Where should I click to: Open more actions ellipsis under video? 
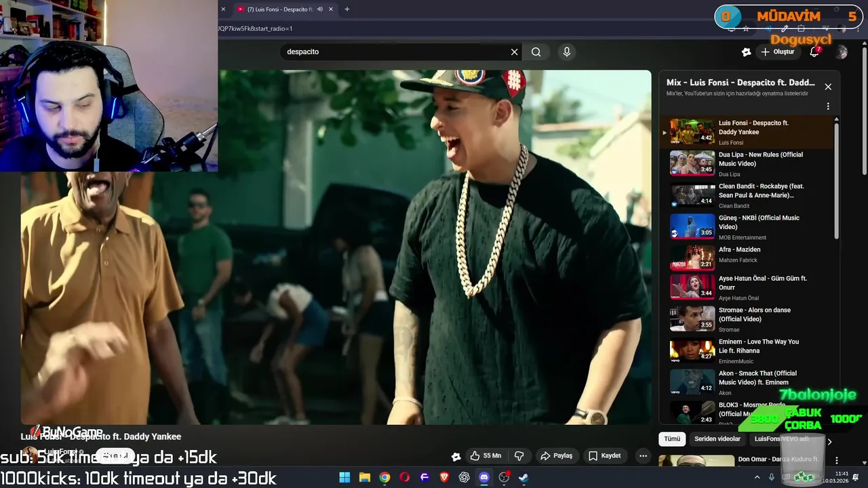point(643,456)
